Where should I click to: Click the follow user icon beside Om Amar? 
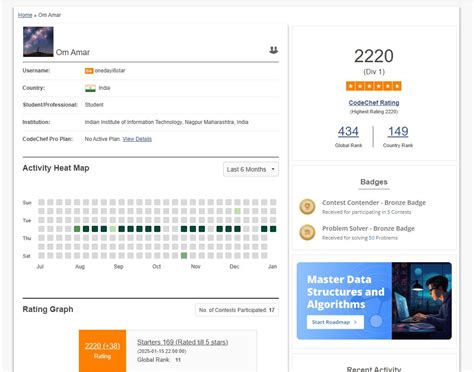tap(273, 50)
